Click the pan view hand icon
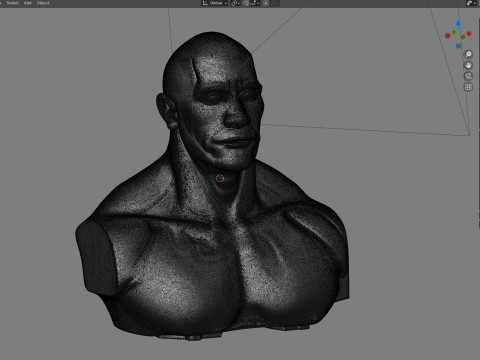The width and height of the screenshot is (480, 360). (x=468, y=65)
